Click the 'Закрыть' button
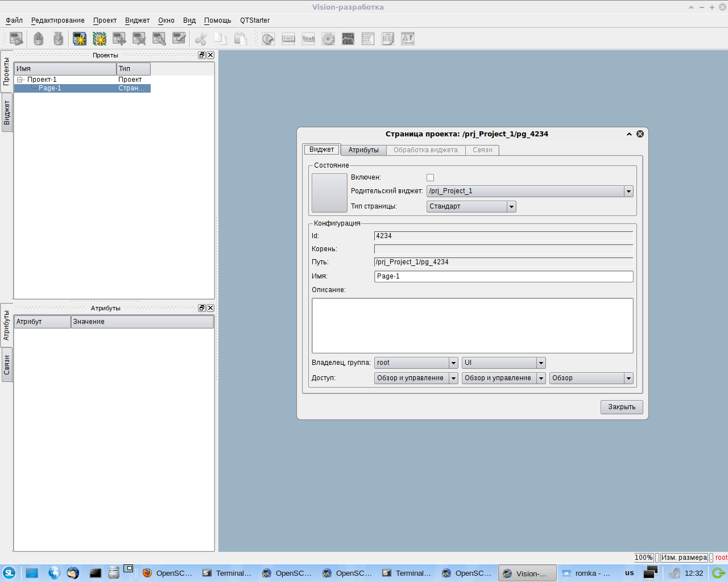This screenshot has height=582, width=728. 622,407
